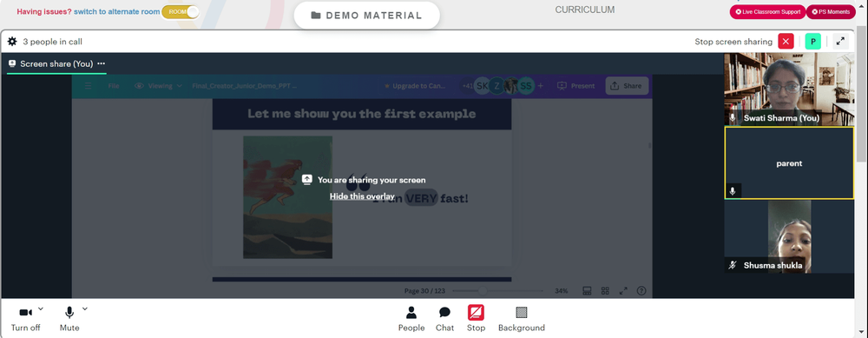Select Shusma shukla video tile
The width and height of the screenshot is (868, 338).
point(789,236)
